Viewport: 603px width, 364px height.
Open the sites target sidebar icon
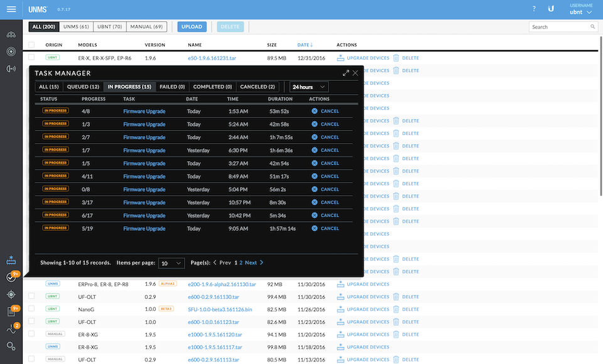tap(11, 51)
